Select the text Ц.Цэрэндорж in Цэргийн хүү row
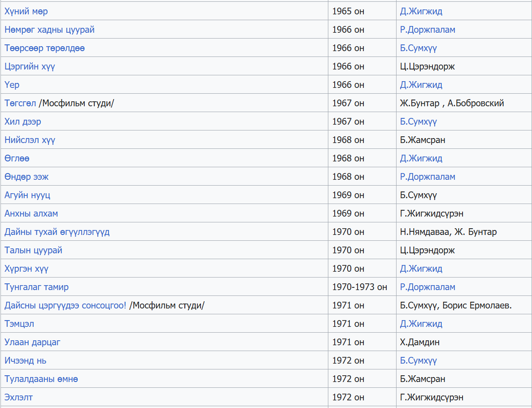 (x=427, y=66)
